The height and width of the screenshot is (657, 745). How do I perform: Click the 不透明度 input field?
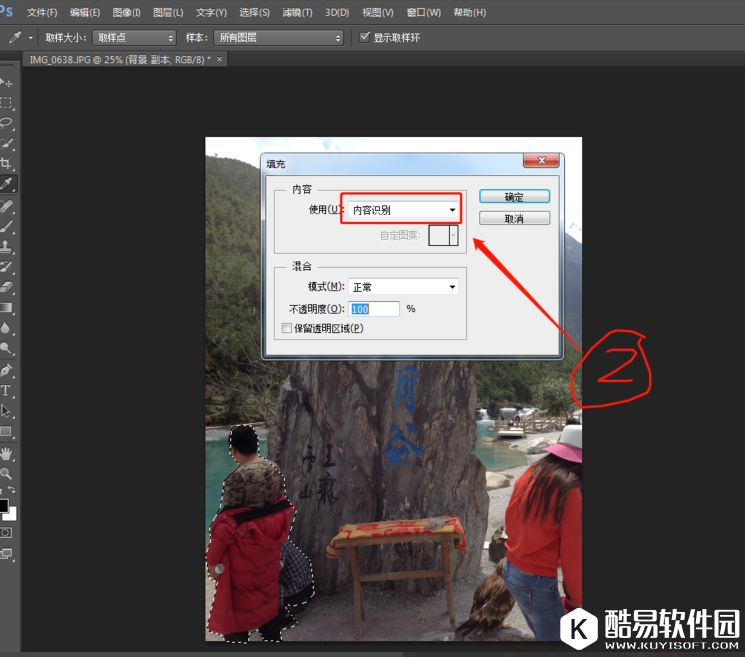point(374,309)
